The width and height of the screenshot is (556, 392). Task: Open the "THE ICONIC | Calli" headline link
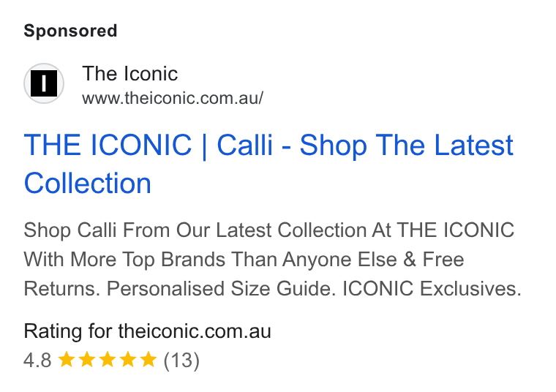(x=149, y=146)
